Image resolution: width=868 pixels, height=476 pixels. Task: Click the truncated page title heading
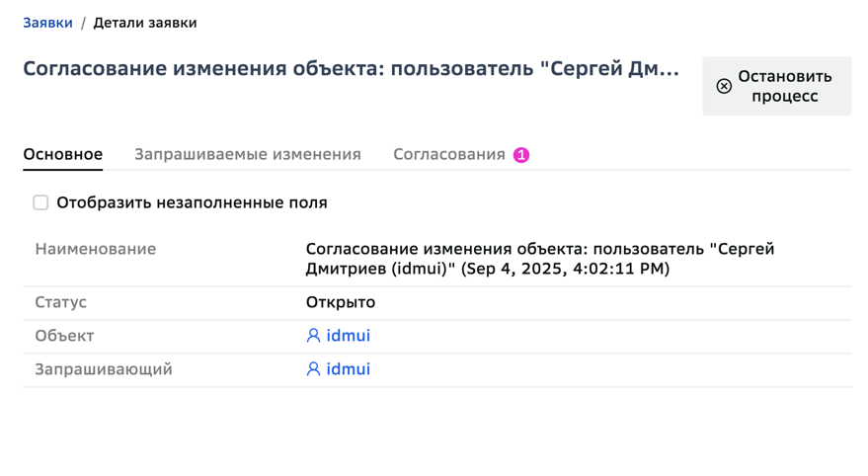(x=351, y=68)
